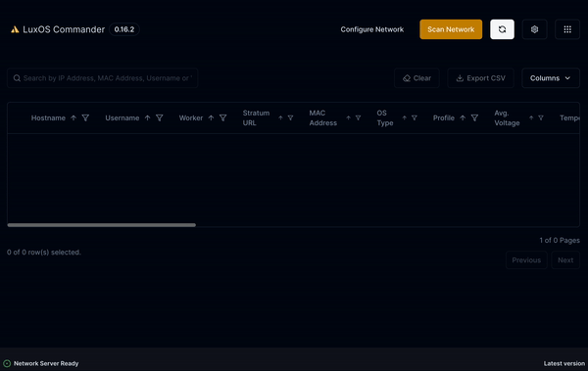Image resolution: width=588 pixels, height=371 pixels.
Task: Click the 'Network Server Ready' text
Action: point(46,363)
